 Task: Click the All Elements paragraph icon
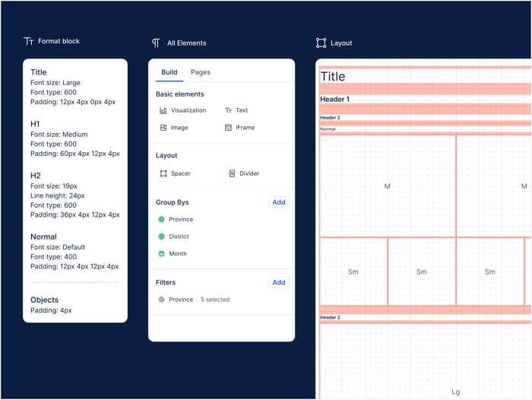[x=156, y=43]
